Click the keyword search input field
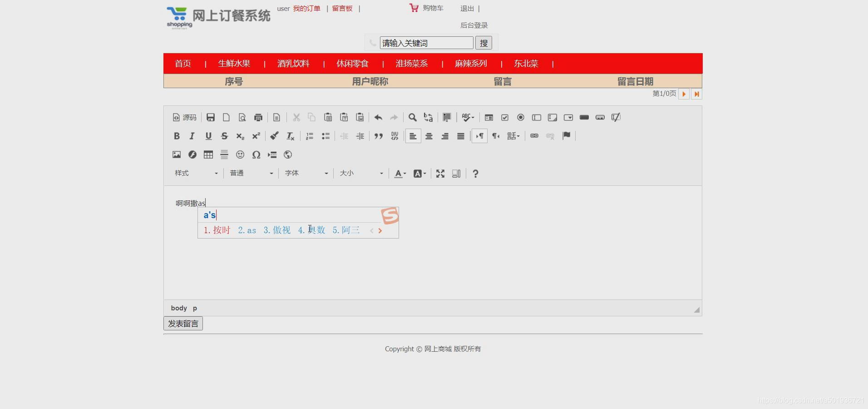868x409 pixels. (x=425, y=43)
